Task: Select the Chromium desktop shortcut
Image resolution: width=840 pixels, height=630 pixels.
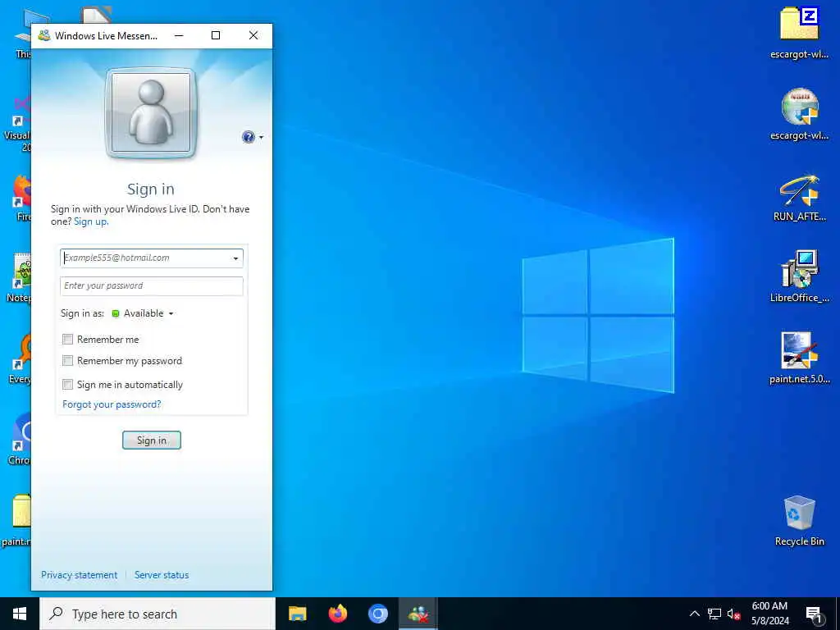Action: (x=20, y=440)
